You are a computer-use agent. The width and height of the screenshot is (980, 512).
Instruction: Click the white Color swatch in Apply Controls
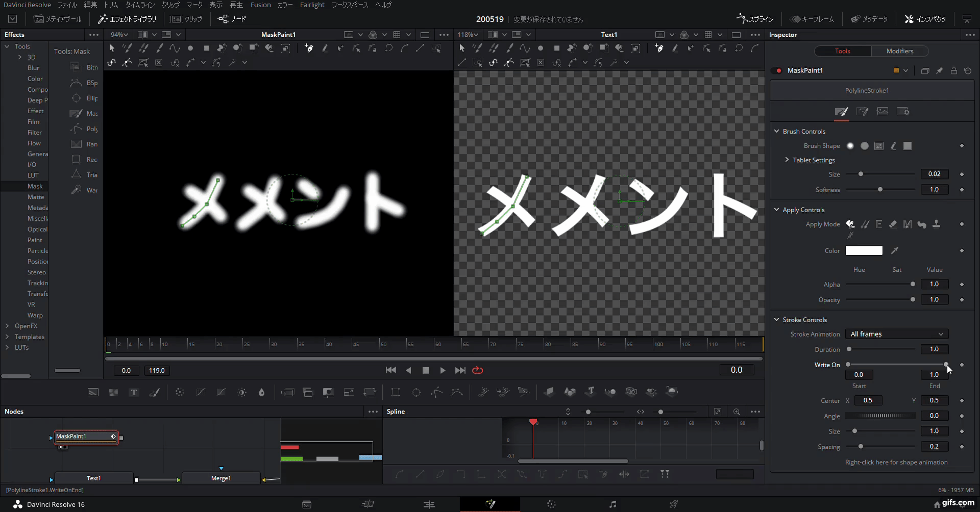(864, 250)
